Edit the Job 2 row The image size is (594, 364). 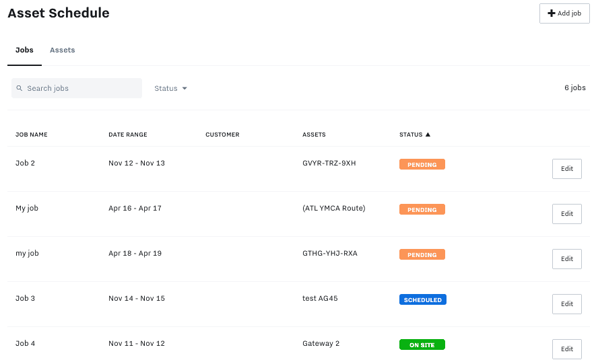click(x=566, y=169)
